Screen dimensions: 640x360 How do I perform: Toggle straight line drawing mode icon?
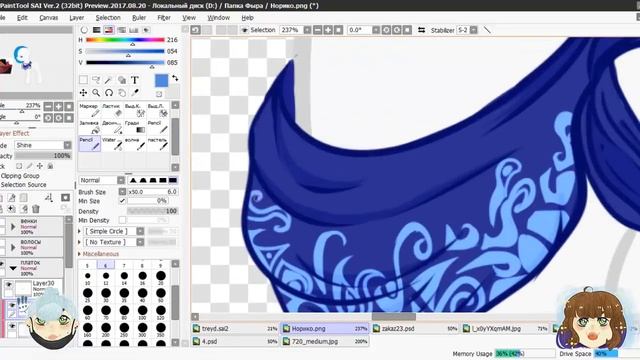487,30
